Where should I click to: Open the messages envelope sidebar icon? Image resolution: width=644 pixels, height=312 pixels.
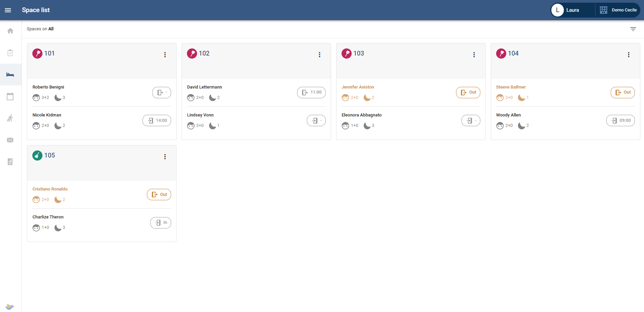(x=10, y=140)
